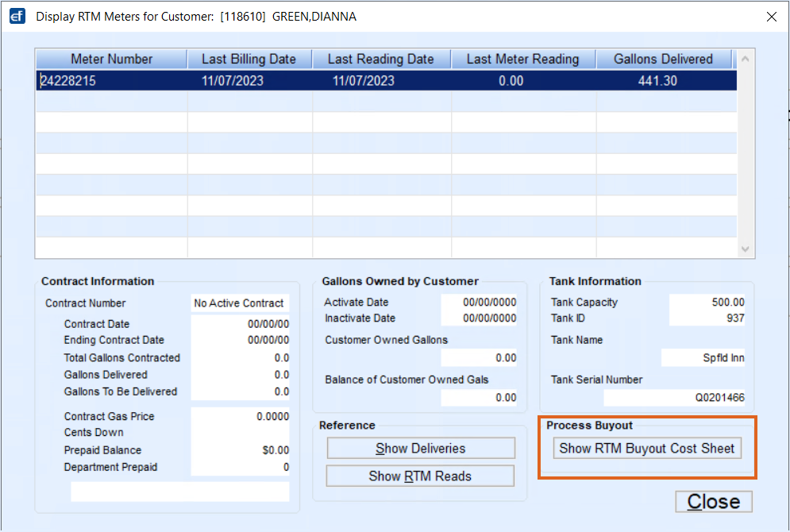
Task: Click the meter list scrollbar down arrow
Action: point(743,250)
